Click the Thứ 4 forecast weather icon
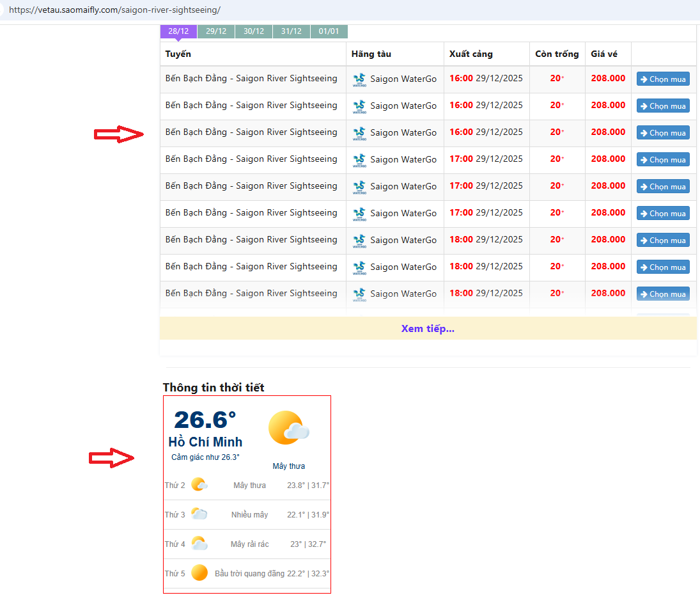This screenshot has height=616, width=700. [x=199, y=544]
